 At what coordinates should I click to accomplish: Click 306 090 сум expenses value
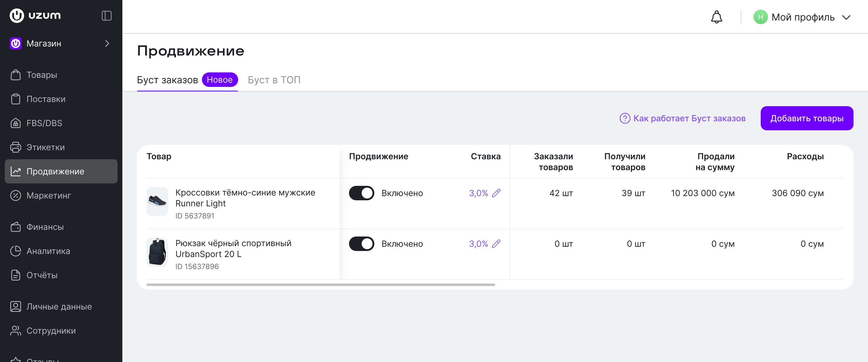(797, 193)
